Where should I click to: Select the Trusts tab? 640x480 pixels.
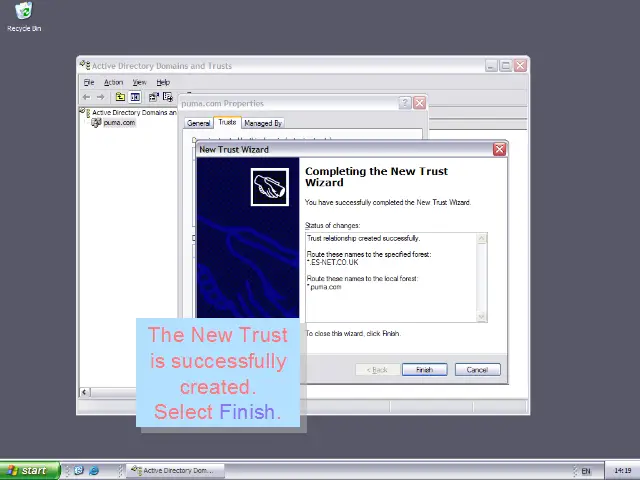click(x=227, y=122)
